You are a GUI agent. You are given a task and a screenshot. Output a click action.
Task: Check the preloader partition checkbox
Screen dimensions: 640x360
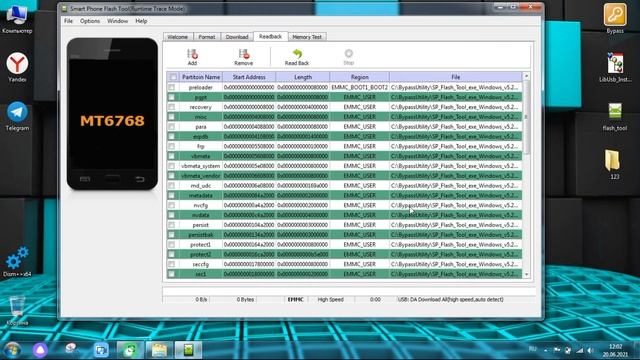[171, 87]
